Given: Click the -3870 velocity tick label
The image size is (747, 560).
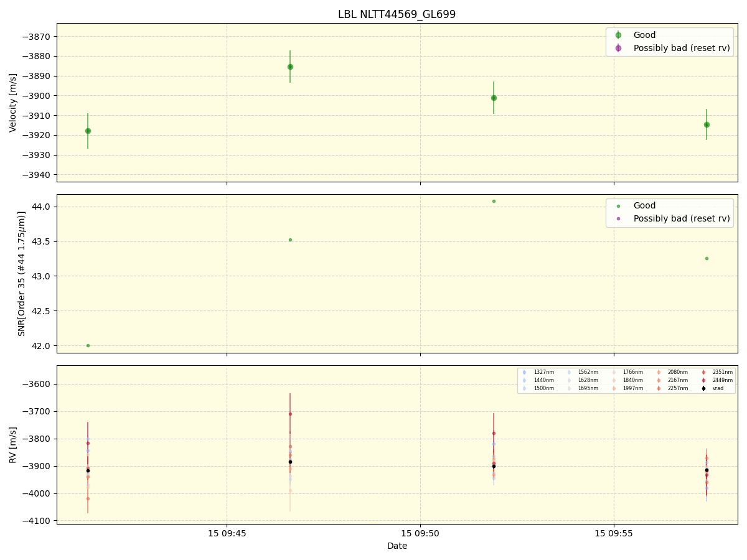Looking at the screenshot, I should pyautogui.click(x=37, y=37).
